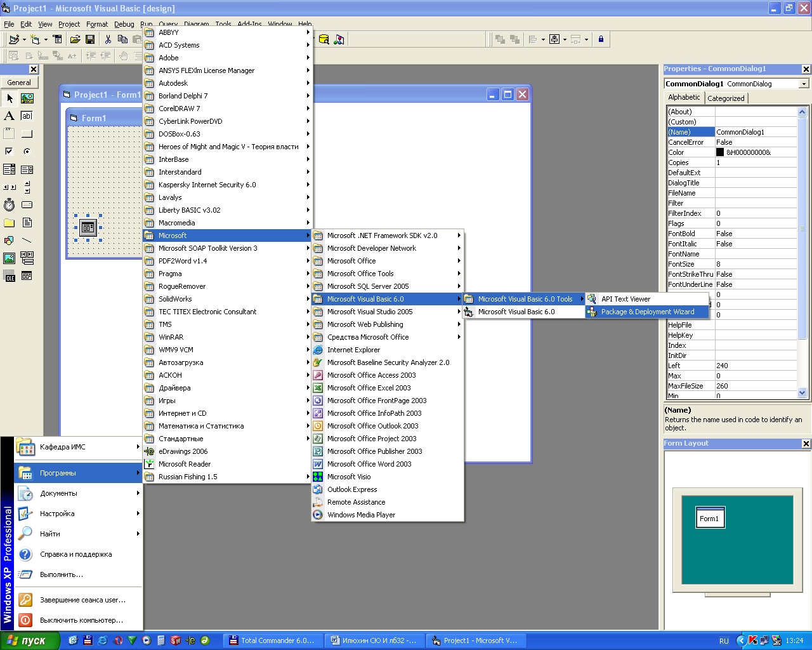The height and width of the screenshot is (650, 812).
Task: Expand the Microsoft Office submenu
Action: pos(388,261)
